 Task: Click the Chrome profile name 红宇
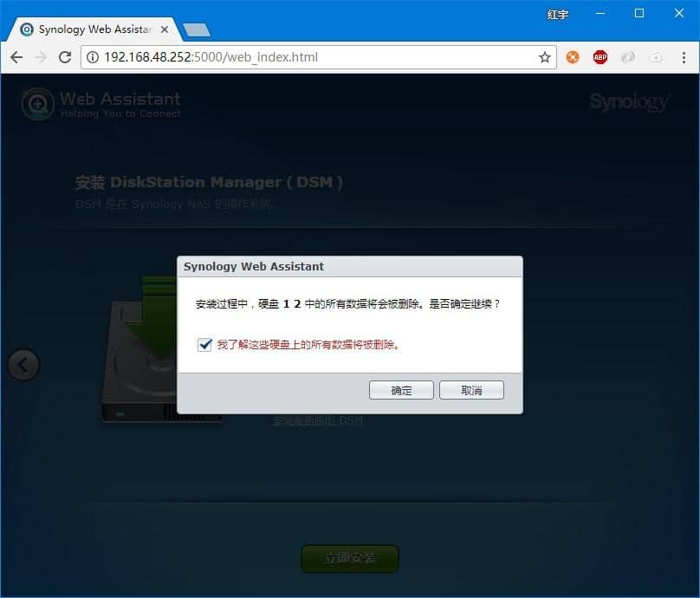(558, 14)
